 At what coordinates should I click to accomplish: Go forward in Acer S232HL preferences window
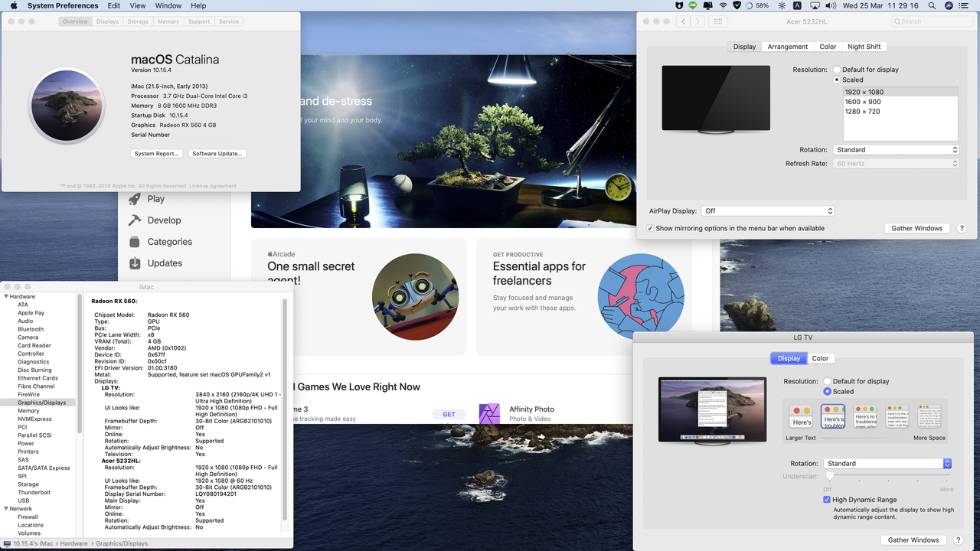click(x=698, y=21)
